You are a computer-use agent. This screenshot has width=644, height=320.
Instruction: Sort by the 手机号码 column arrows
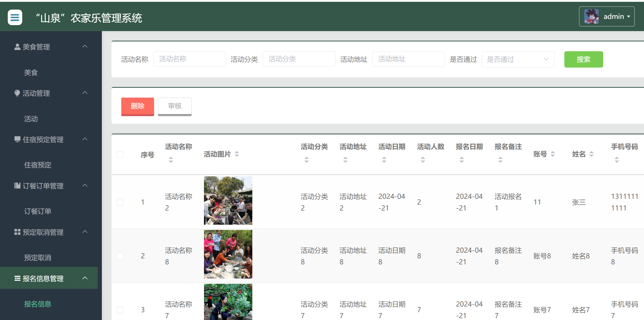(617, 160)
